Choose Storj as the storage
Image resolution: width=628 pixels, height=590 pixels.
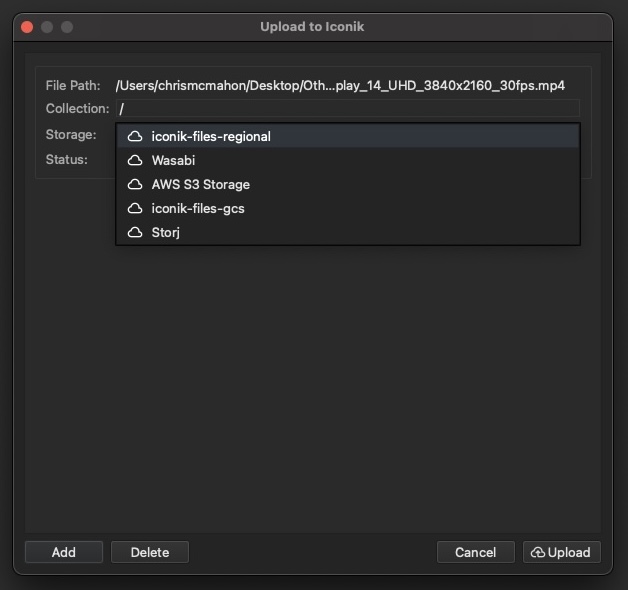[x=166, y=232]
